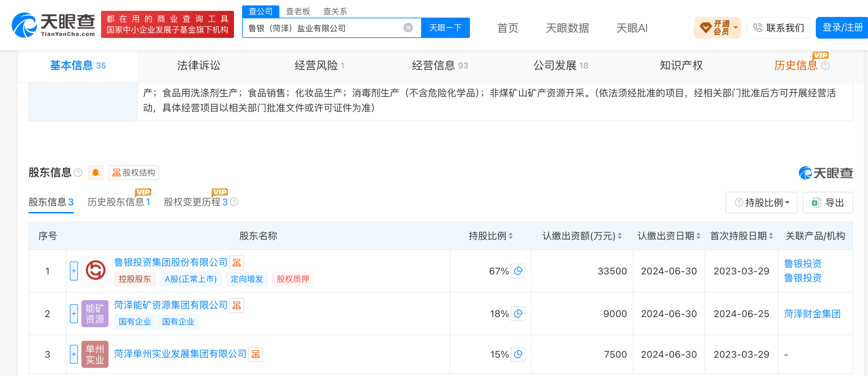
Task: Open the 历史信息 VIP tab
Action: coord(796,65)
